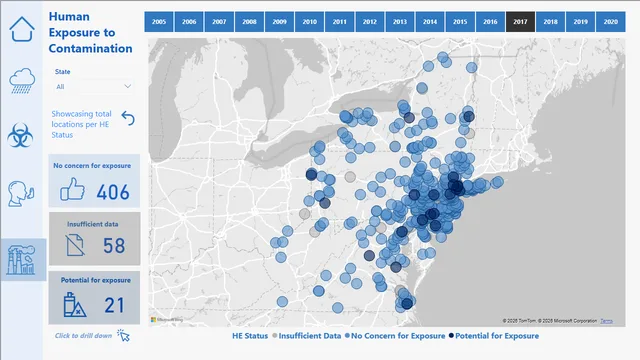Select year 2019
The image size is (640, 360).
(x=580, y=22)
